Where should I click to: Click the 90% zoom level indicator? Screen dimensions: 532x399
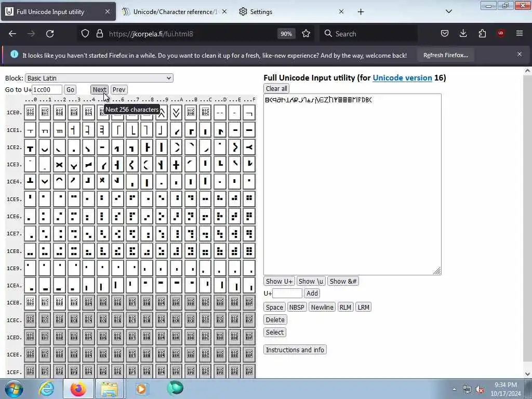286,34
